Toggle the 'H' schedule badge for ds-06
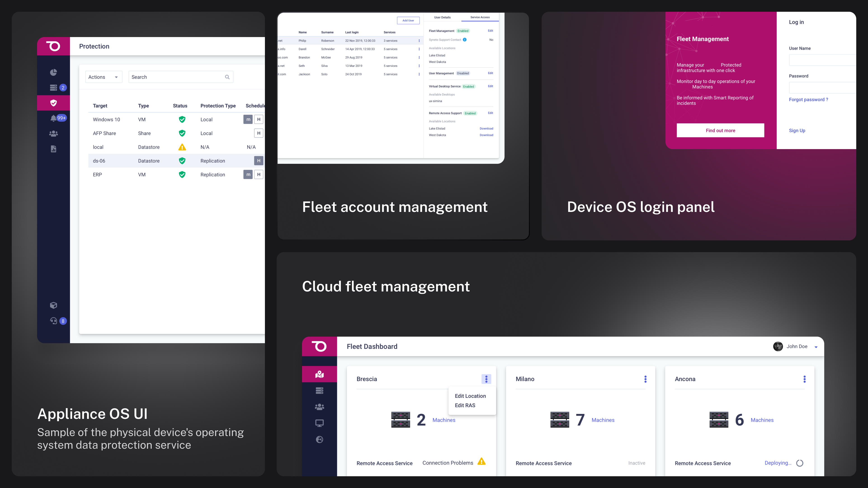The width and height of the screenshot is (868, 488). click(x=258, y=161)
